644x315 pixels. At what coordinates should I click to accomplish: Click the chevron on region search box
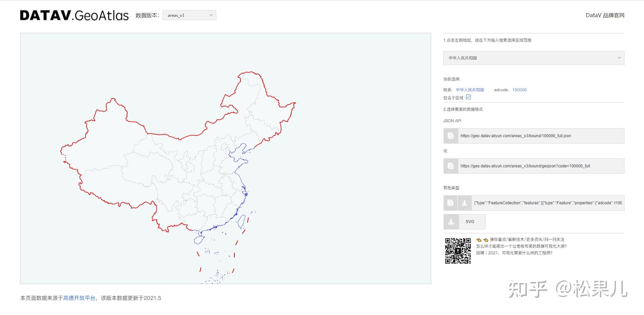click(x=619, y=58)
